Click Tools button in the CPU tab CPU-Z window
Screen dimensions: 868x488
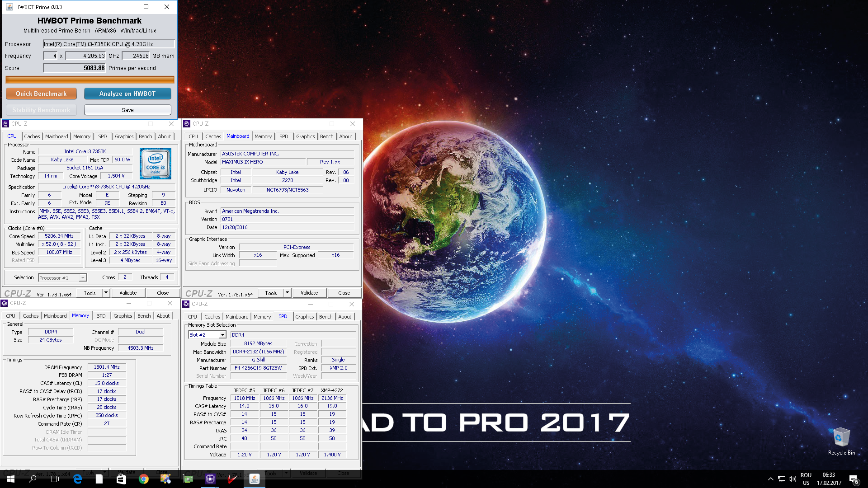tap(90, 293)
